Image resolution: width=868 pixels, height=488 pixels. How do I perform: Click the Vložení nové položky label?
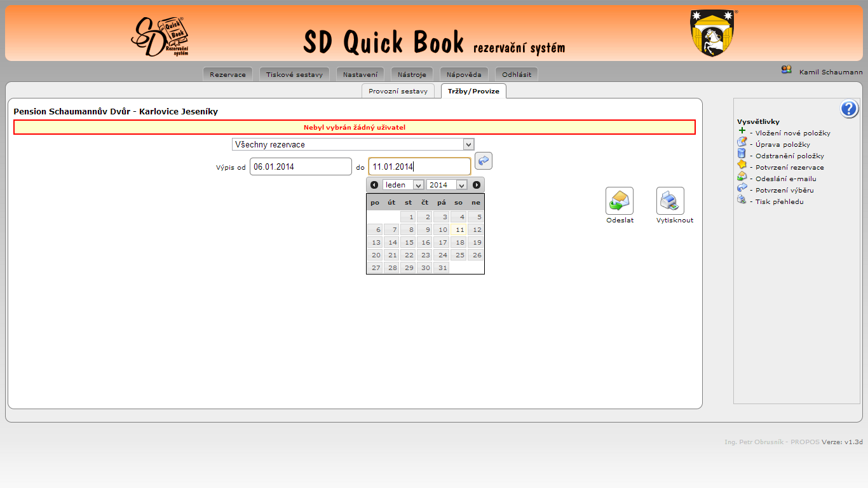pyautogui.click(x=793, y=133)
